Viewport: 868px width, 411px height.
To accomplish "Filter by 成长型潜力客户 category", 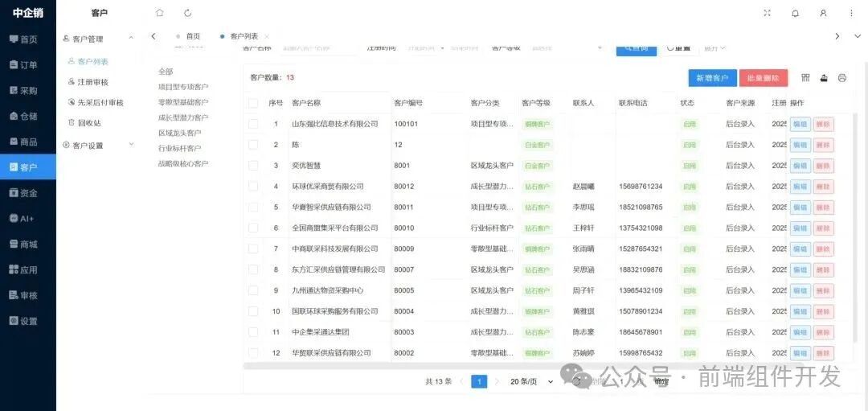I will pyautogui.click(x=183, y=117).
